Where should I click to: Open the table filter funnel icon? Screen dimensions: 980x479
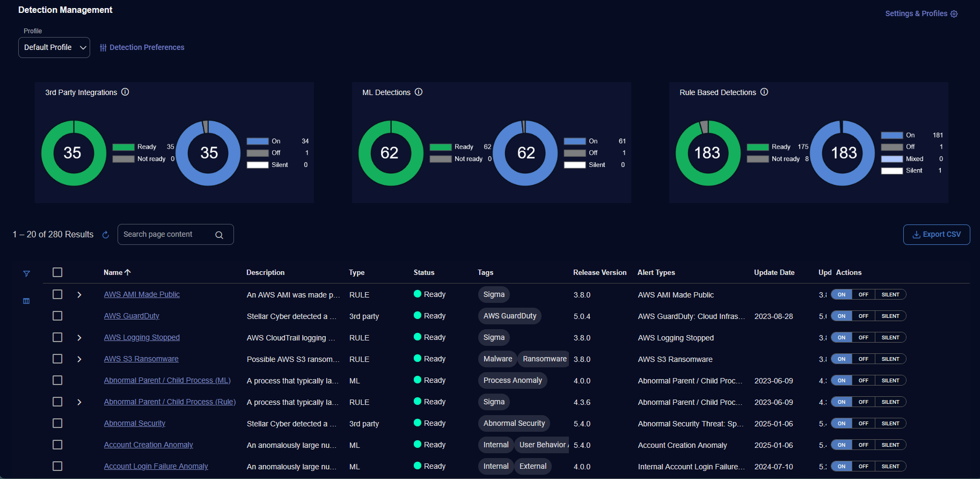(26, 274)
